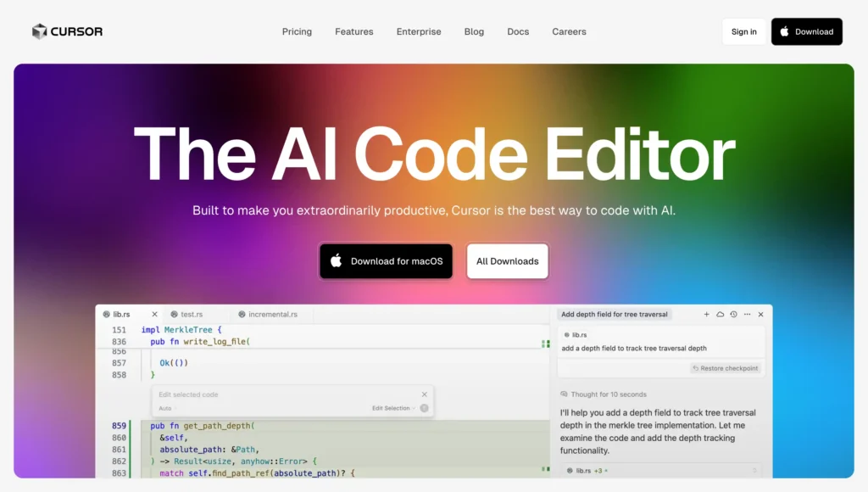Click the cloud icon in chat header
Screen dimensions: 868x492
point(721,314)
